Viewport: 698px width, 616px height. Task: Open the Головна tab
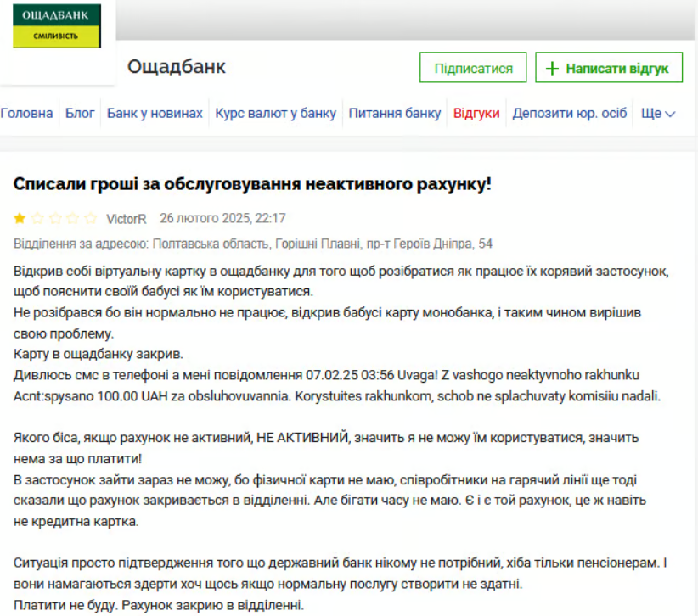pos(26,113)
